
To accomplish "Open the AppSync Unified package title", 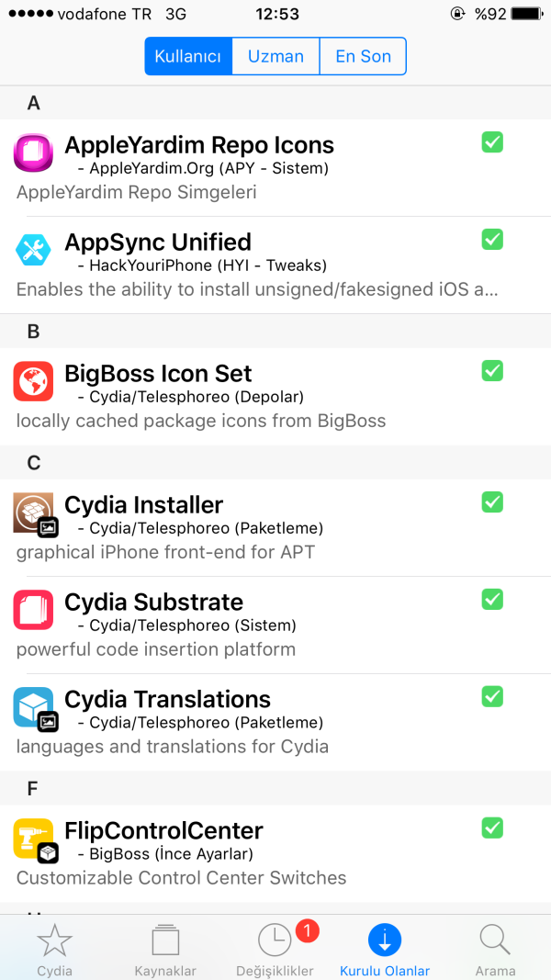I will click(x=157, y=242).
